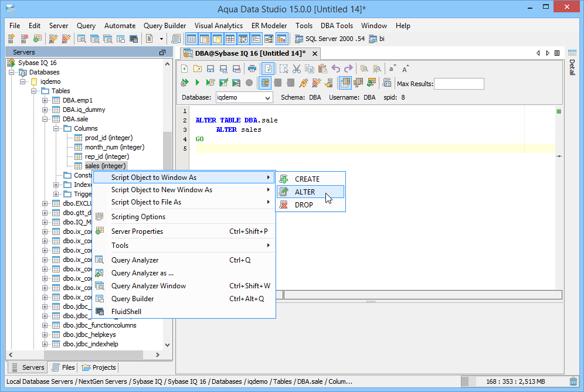Click the new file icon in the editor toolbar

(x=184, y=69)
